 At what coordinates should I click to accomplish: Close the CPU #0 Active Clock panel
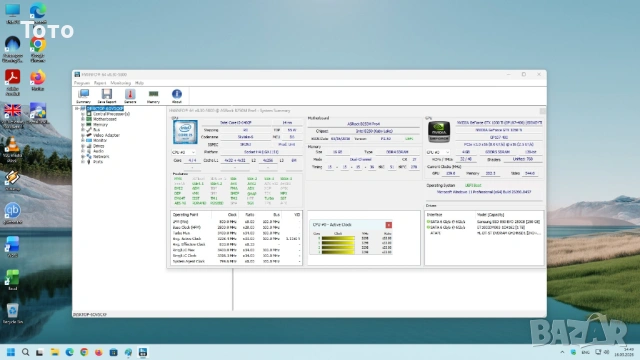click(389, 225)
